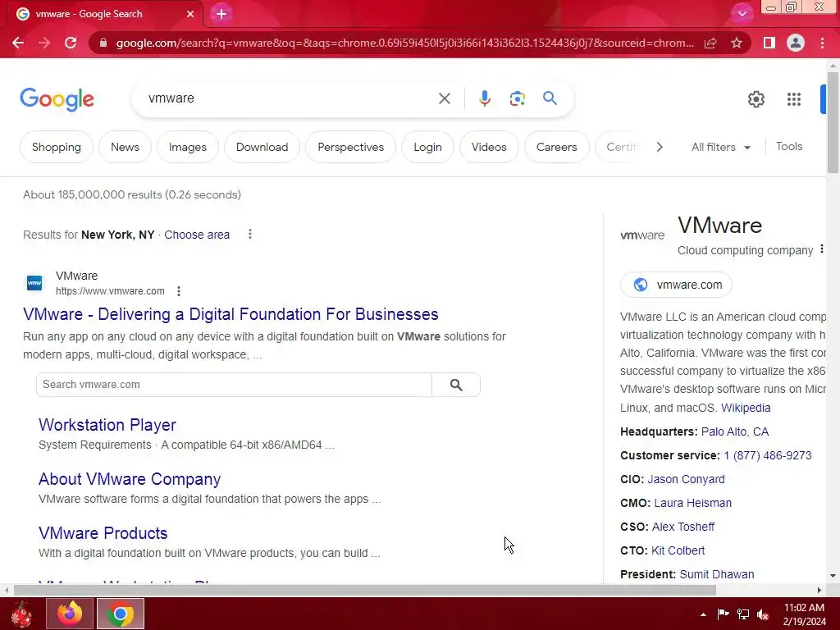Select the Shopping filter chip
The image size is (840, 630).
coord(57,147)
